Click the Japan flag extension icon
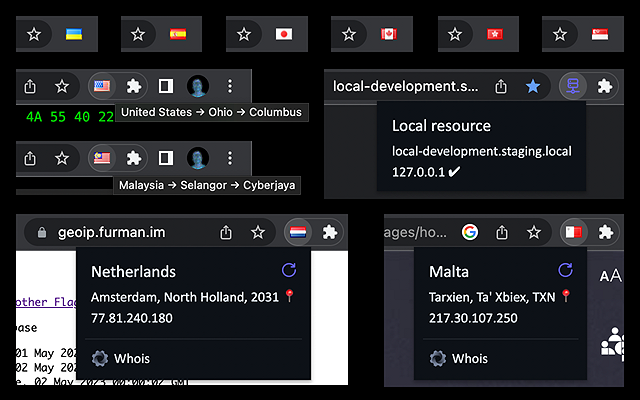This screenshot has height=400, width=640. pyautogui.click(x=284, y=34)
